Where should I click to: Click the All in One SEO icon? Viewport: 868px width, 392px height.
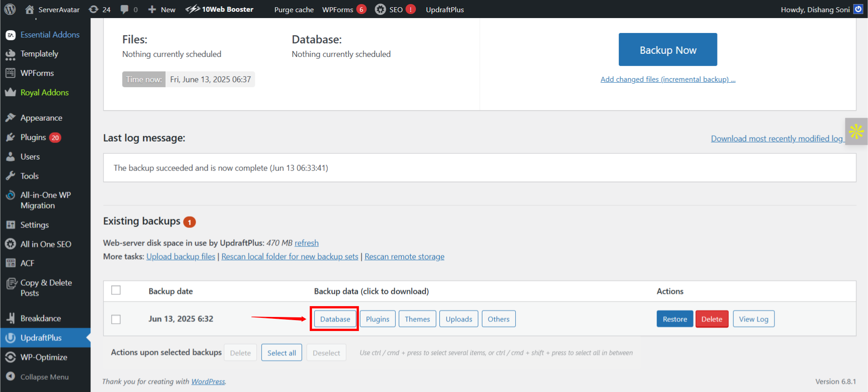tap(10, 244)
